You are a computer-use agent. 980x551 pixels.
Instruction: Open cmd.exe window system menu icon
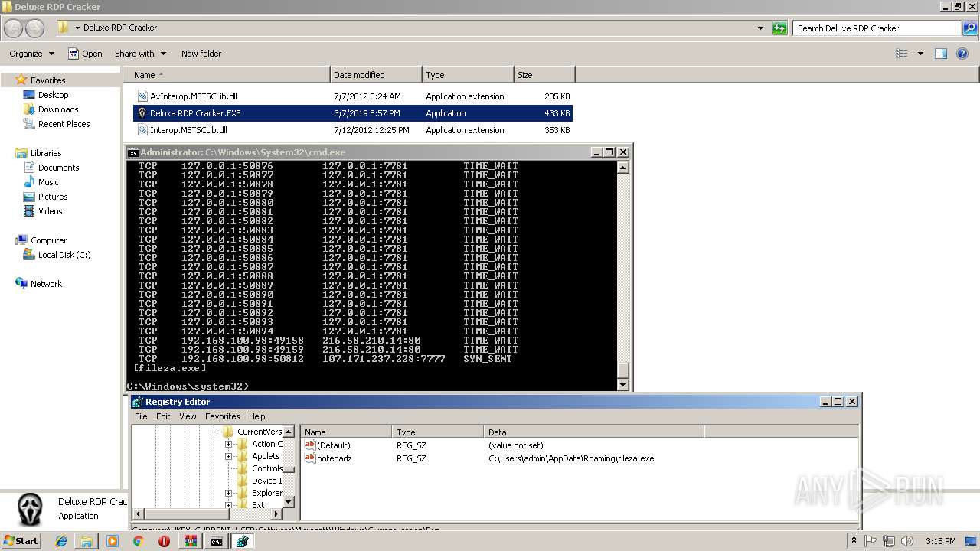(132, 152)
